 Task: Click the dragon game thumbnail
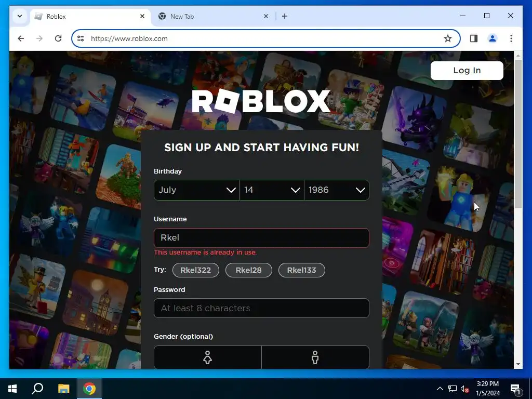(x=415, y=119)
